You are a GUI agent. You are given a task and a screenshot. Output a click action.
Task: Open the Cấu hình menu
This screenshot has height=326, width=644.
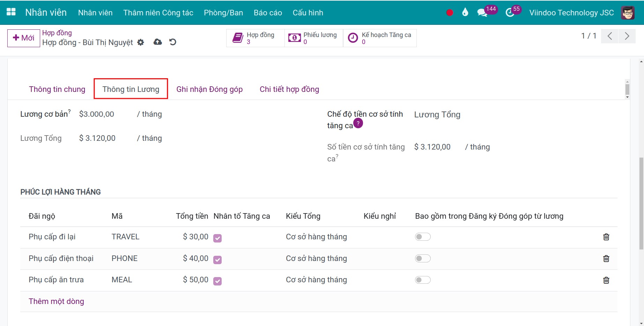pos(308,13)
